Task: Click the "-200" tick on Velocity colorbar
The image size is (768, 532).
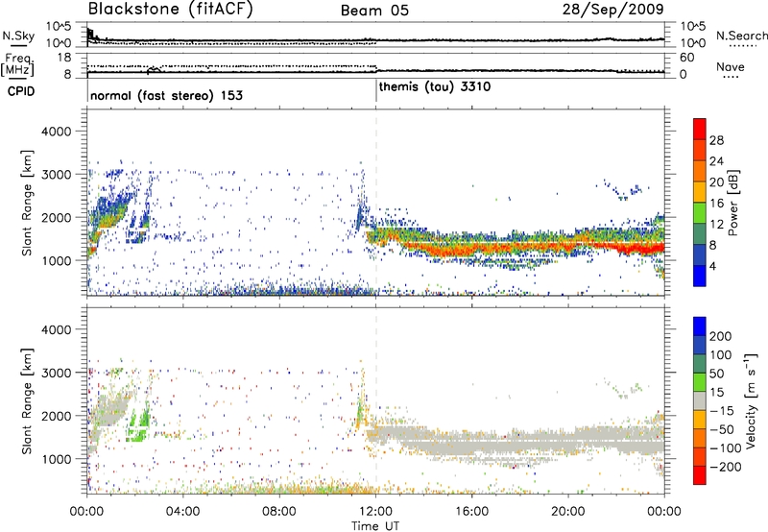Action: 724,467
